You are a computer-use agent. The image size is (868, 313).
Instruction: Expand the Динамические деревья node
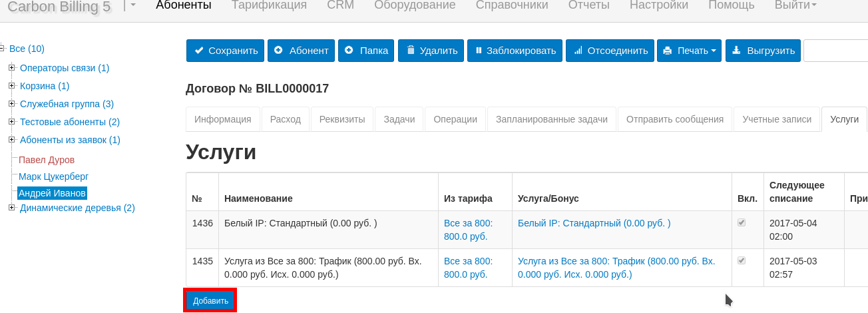(12, 208)
